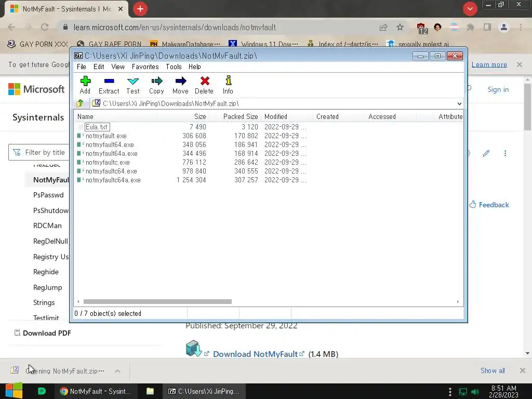Dismiss the Chrome notification bar
Image resolution: width=532 pixels, height=399 pixels.
coord(520,64)
